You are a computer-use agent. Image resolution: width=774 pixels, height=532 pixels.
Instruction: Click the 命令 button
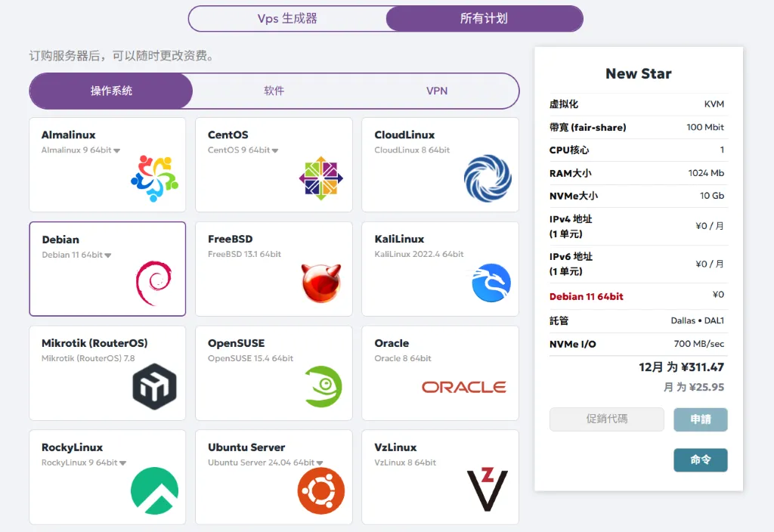[x=700, y=459]
